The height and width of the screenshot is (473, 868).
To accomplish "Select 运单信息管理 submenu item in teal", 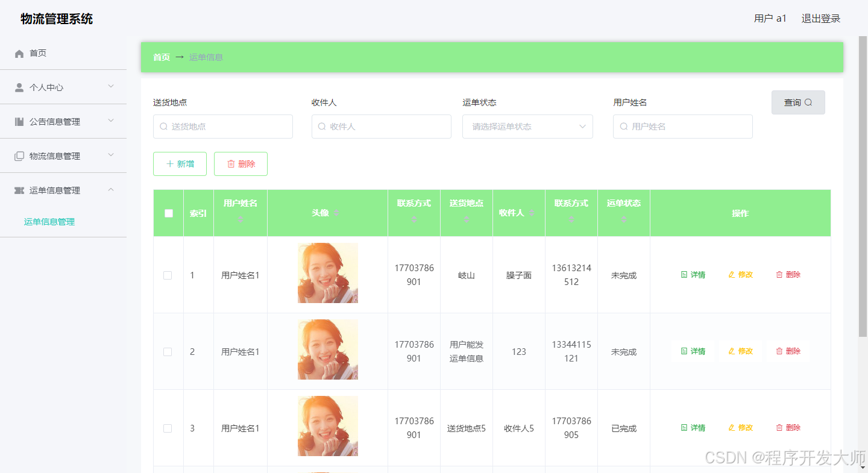I will tap(49, 222).
